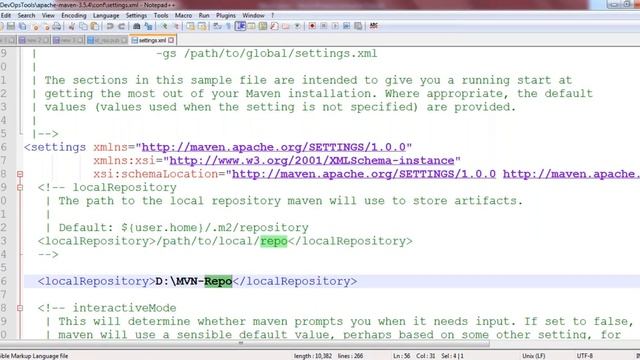Viewport: 640px width, 360px height.
Task: Open the Plugins menu
Action: [226, 16]
